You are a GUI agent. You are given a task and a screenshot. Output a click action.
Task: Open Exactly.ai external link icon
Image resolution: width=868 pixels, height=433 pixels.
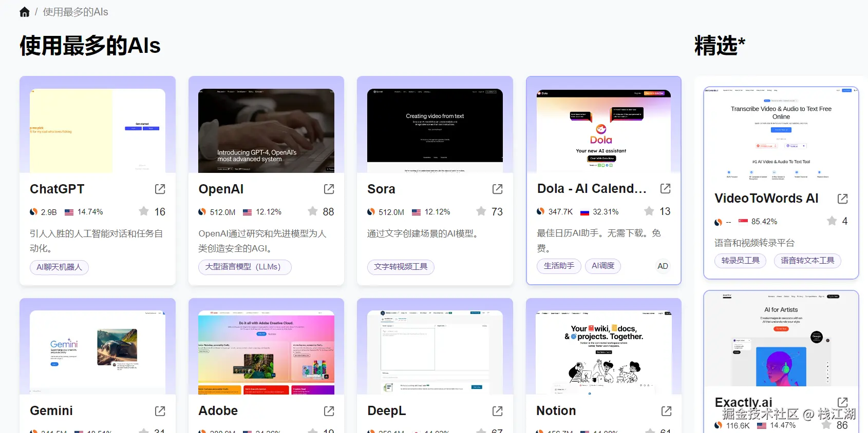point(843,402)
